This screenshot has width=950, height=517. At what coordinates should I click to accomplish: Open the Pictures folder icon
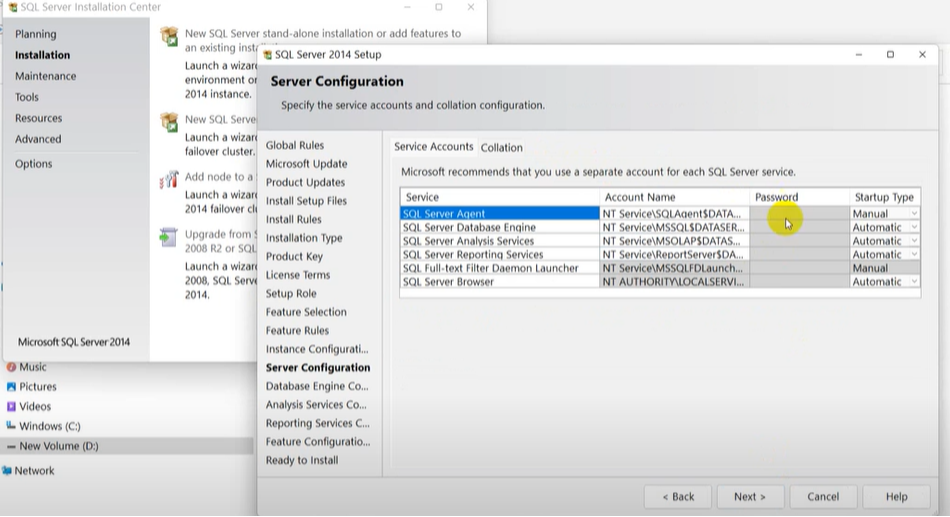tap(11, 387)
